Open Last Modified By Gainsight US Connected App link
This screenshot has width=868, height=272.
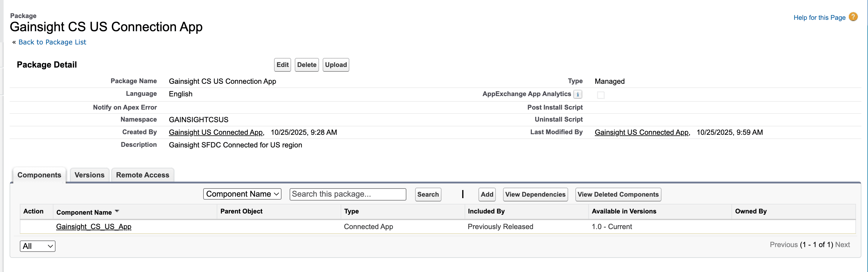pyautogui.click(x=642, y=132)
